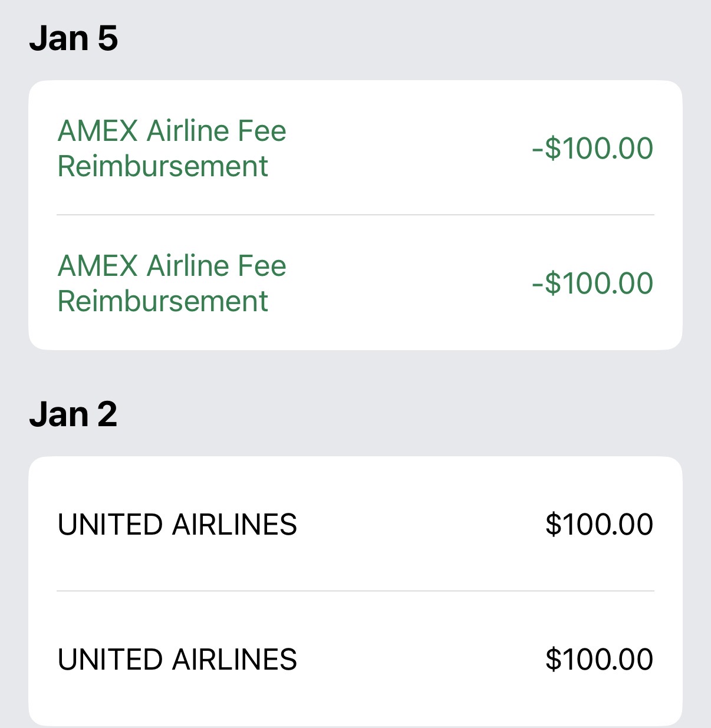Open the lower AMEX Airline Fee Reimbursement transaction
The image size is (711, 728).
(x=355, y=283)
